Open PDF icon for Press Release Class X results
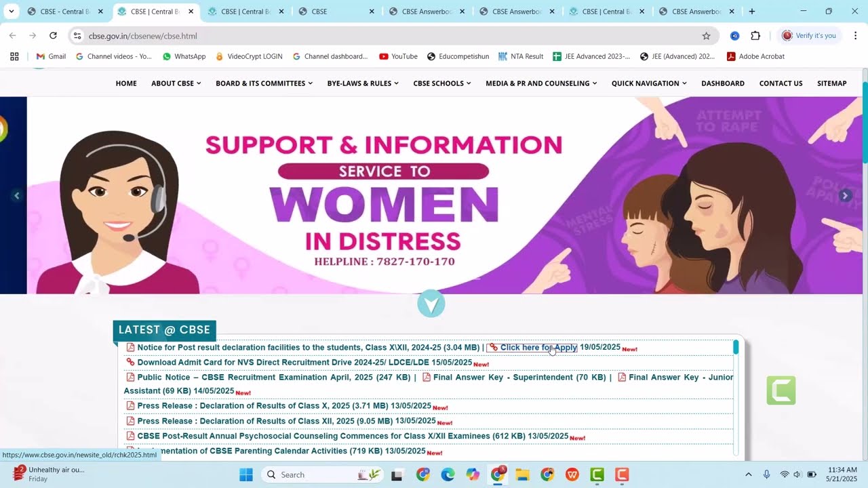868x488 pixels. (130, 406)
